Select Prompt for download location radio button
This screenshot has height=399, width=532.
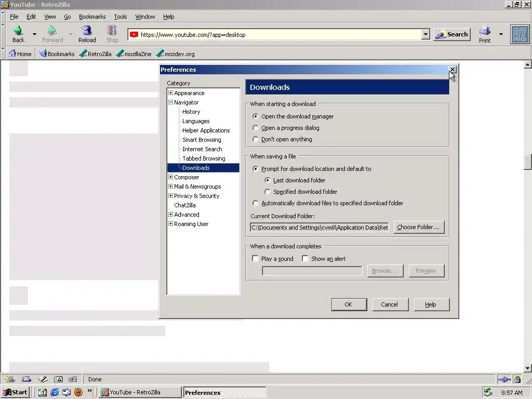click(256, 169)
